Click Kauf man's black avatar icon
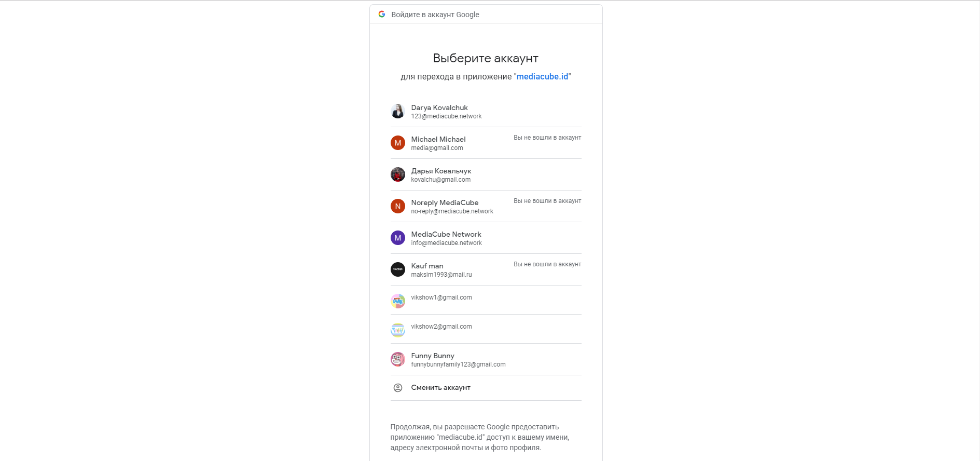This screenshot has width=980, height=461. (398, 269)
